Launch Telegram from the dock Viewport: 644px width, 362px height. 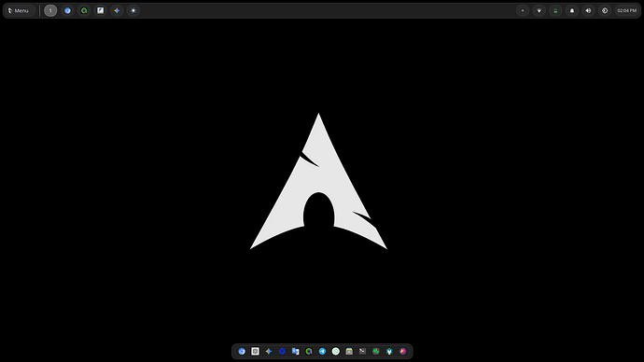coord(322,352)
